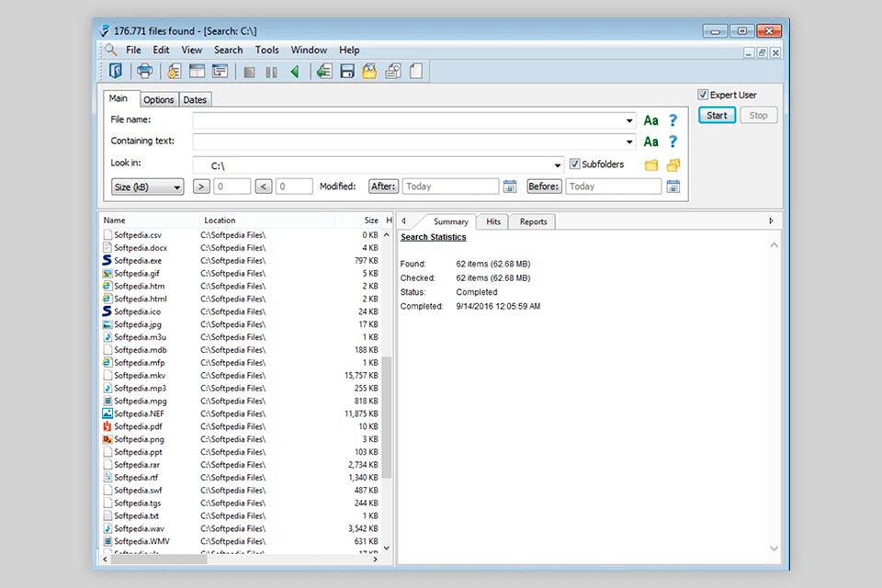Switch to the Hits tab
The width and height of the screenshot is (882, 588).
tap(493, 221)
